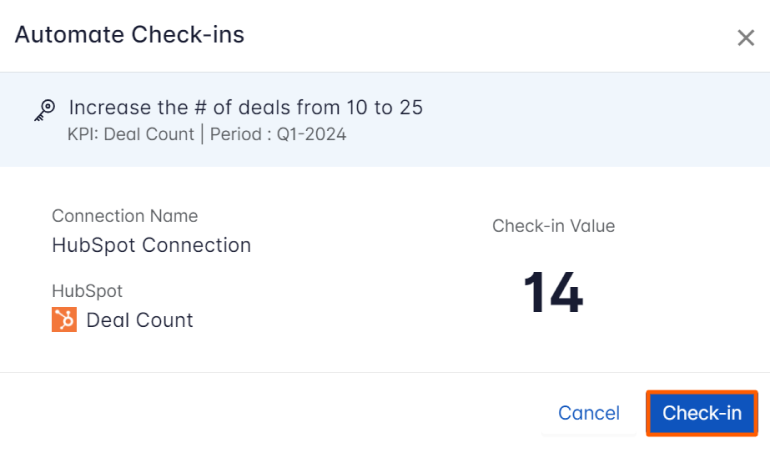Click the Check-in Value label
This screenshot has width=770, height=450.
coord(553,226)
